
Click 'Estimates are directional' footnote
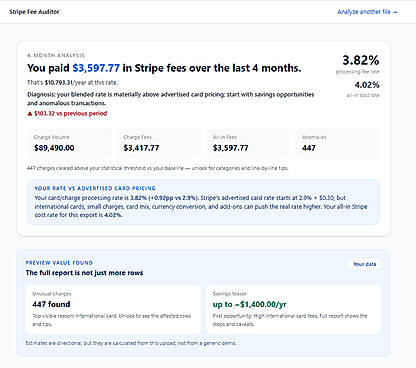click(131, 343)
